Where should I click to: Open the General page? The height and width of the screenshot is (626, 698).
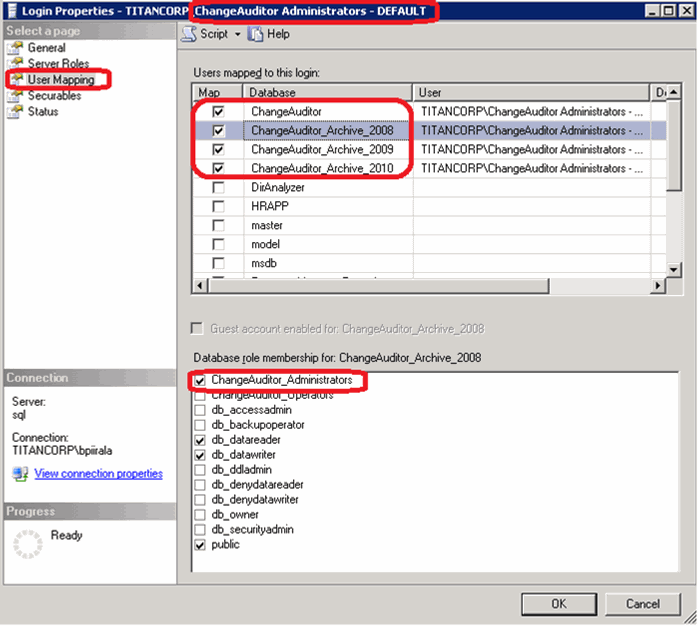[46, 48]
